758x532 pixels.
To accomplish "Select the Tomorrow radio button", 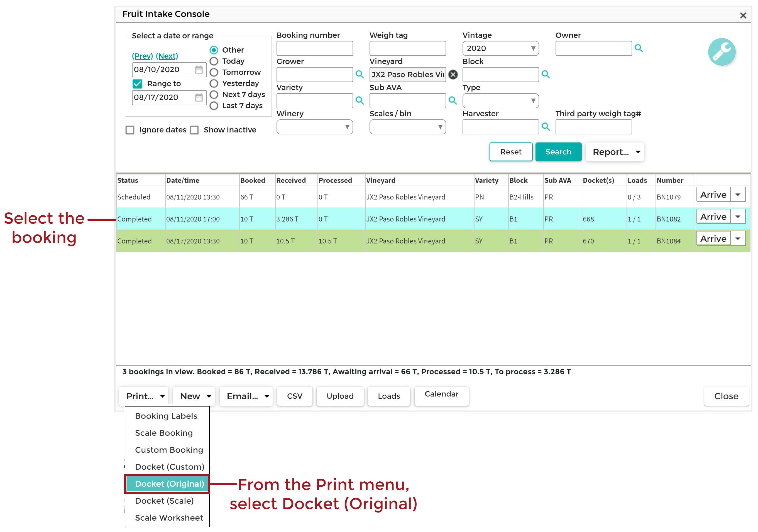I will click(x=214, y=72).
